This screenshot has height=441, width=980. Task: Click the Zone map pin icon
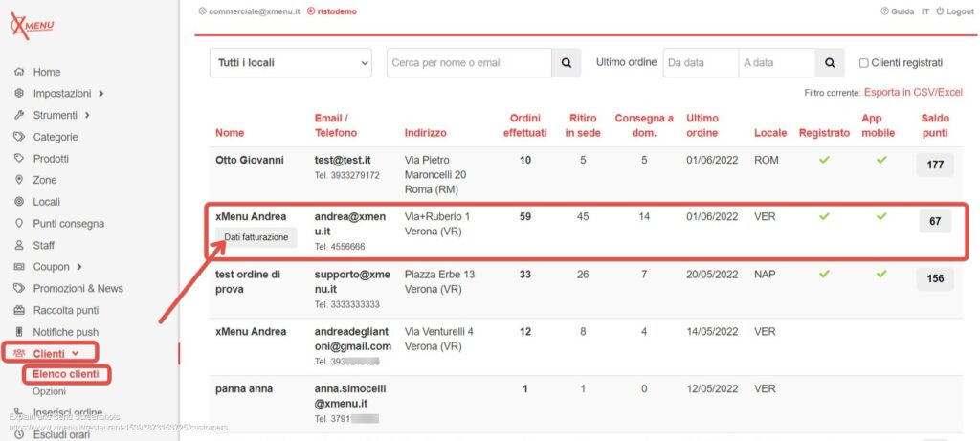[x=20, y=180]
